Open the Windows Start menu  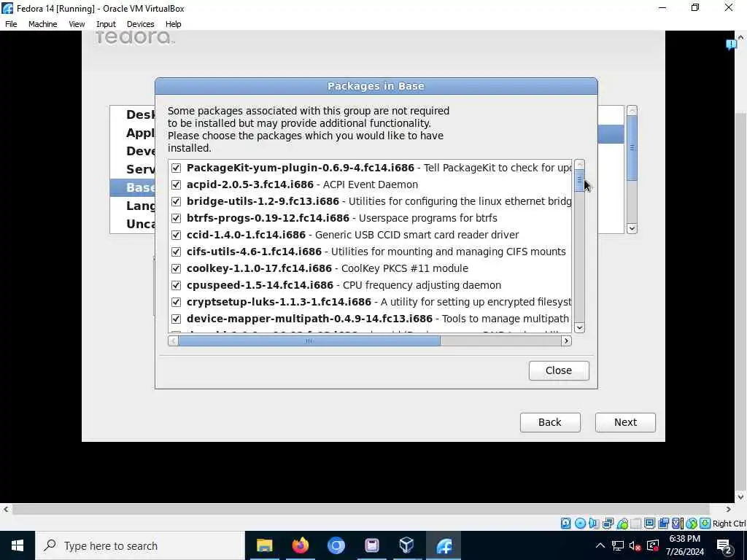[x=18, y=545]
